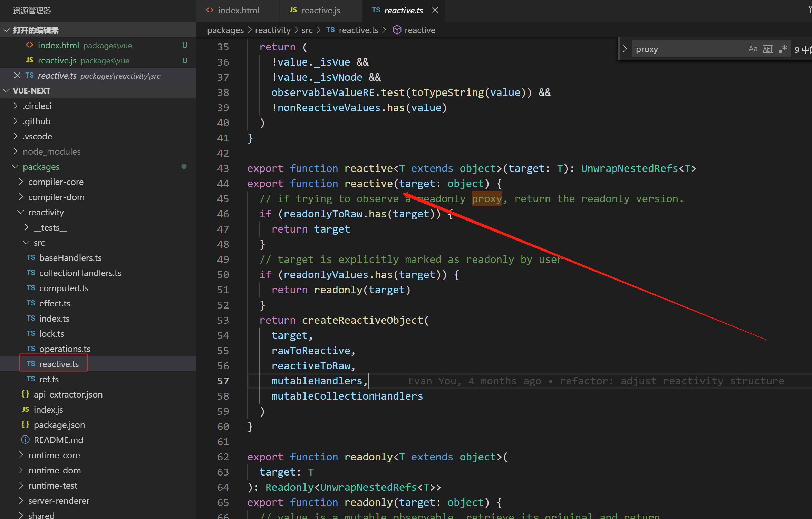
Task: Click mutableCollectionHandlers on line 58
Action: pyautogui.click(x=347, y=396)
